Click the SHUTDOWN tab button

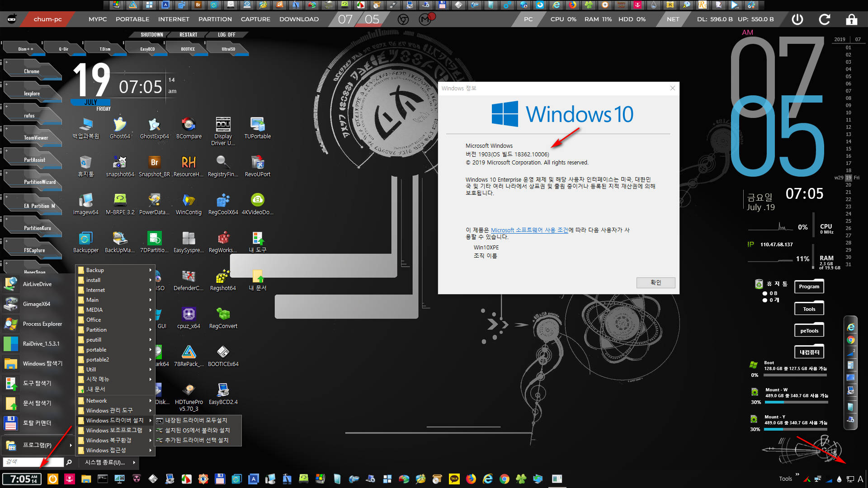tap(151, 35)
